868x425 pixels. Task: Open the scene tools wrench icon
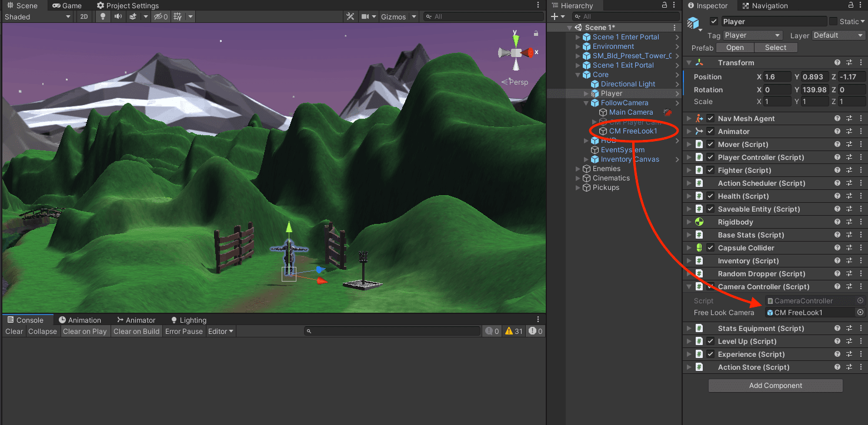click(x=350, y=16)
